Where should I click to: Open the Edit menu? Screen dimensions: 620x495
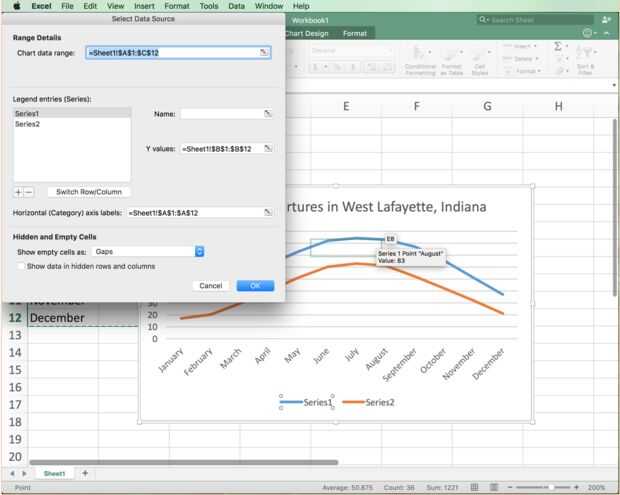(90, 6)
